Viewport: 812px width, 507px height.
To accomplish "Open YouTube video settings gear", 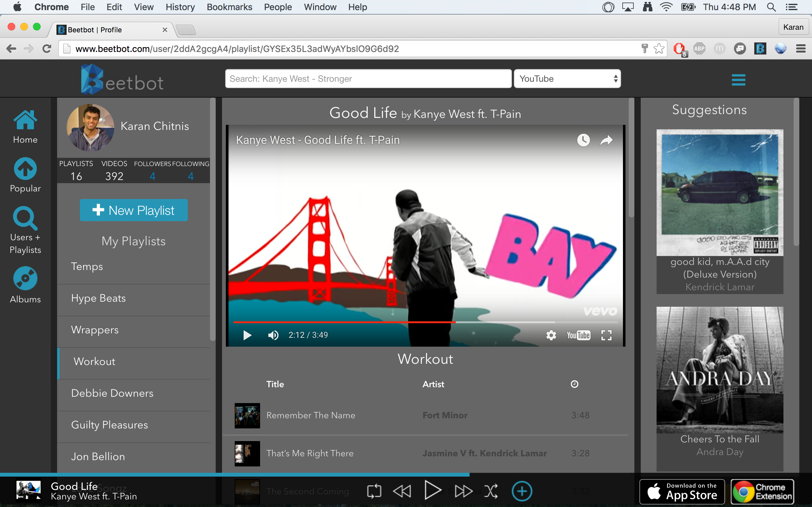I will click(x=551, y=335).
